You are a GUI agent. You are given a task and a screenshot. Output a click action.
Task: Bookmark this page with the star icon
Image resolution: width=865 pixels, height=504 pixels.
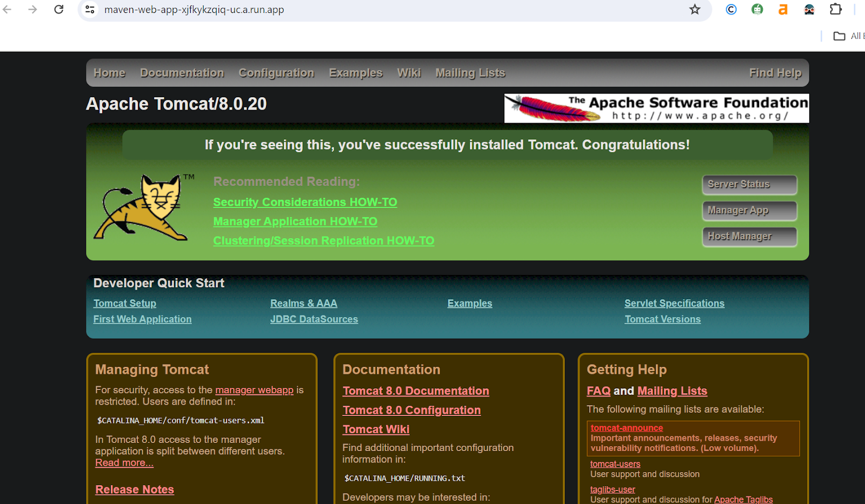coord(695,9)
